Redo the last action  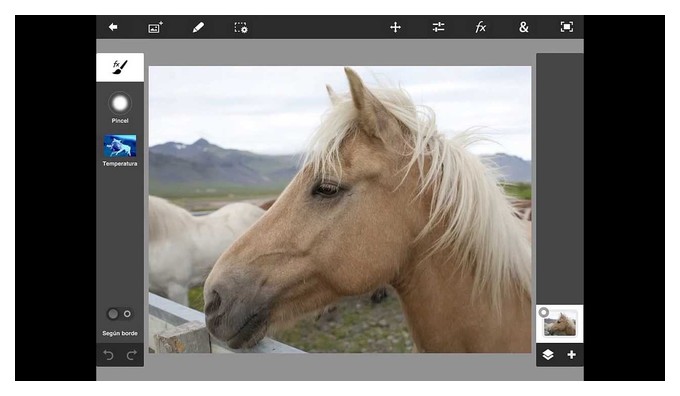[131, 355]
